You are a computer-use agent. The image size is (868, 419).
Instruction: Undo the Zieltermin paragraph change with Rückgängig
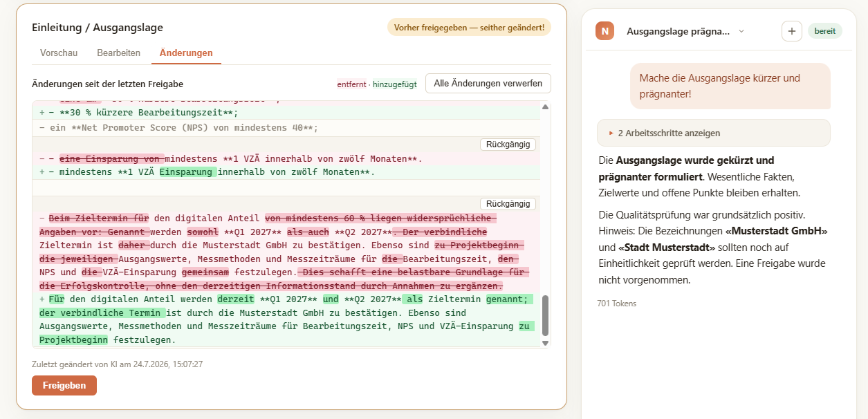pos(508,204)
